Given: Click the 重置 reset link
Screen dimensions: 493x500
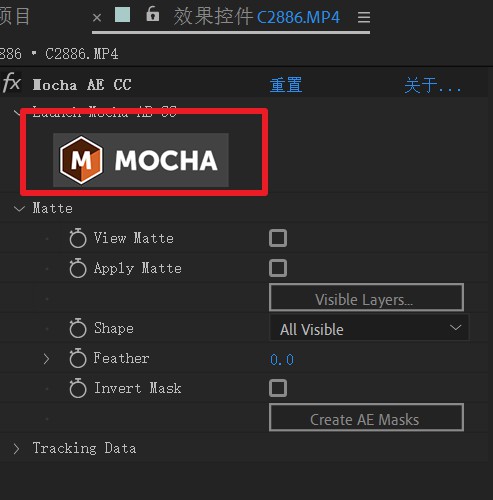Looking at the screenshot, I should pos(286,85).
